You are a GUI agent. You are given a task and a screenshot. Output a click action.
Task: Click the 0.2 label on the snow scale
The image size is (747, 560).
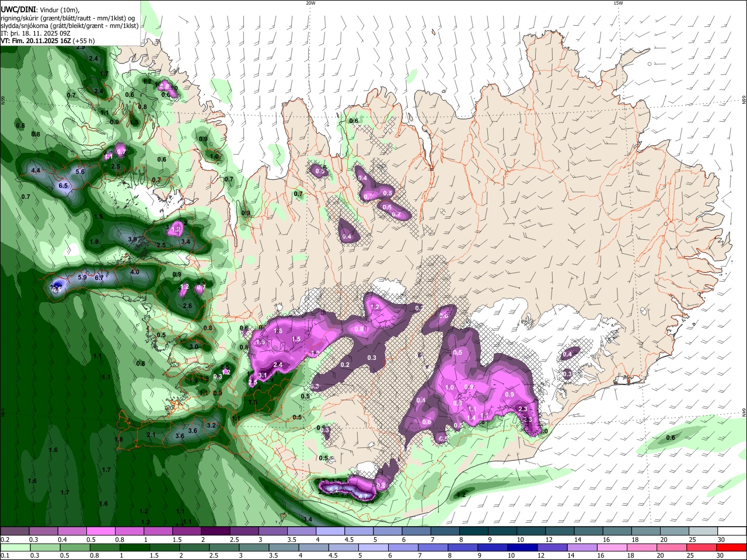click(x=4, y=540)
